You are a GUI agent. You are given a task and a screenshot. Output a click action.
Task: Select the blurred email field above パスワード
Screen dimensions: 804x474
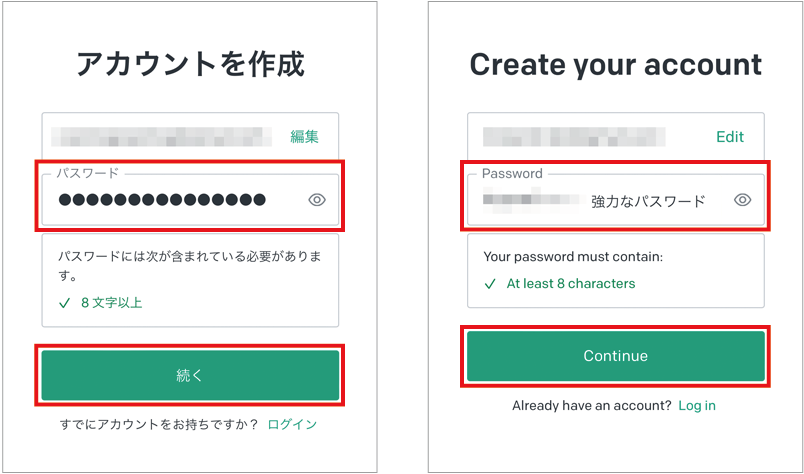pyautogui.click(x=190, y=136)
